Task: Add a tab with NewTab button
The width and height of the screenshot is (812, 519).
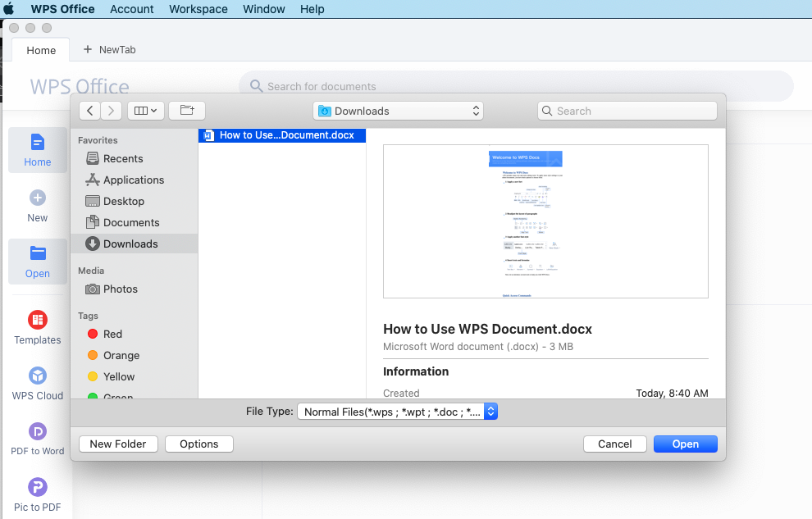Action: point(109,50)
